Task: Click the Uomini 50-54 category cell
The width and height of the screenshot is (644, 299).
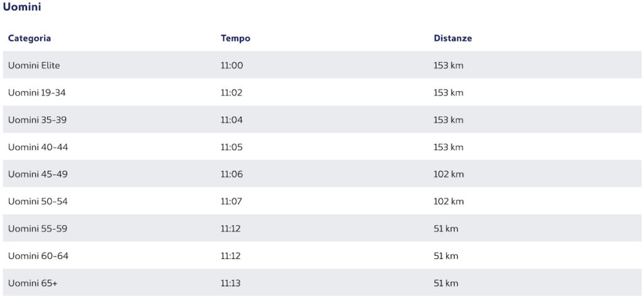Action: click(37, 202)
